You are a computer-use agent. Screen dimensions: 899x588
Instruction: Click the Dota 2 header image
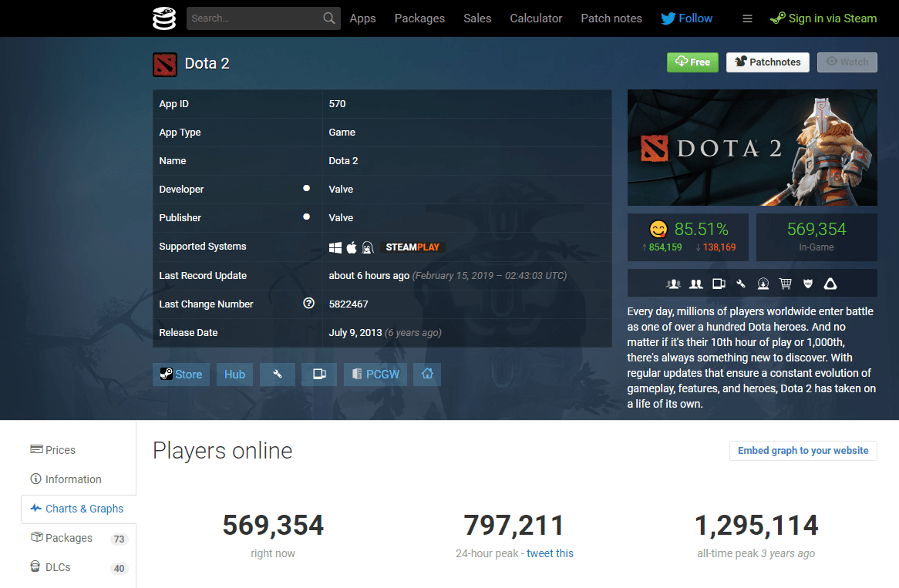click(753, 147)
